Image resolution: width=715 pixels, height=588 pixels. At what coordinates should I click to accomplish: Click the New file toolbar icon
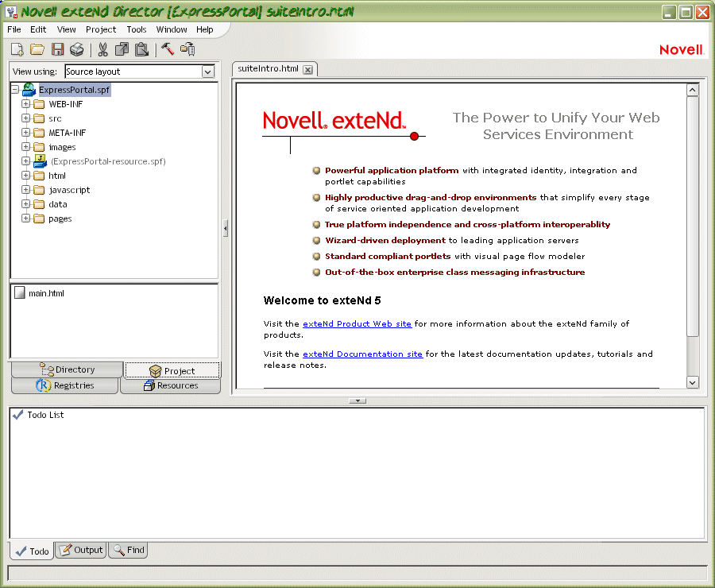coord(17,49)
